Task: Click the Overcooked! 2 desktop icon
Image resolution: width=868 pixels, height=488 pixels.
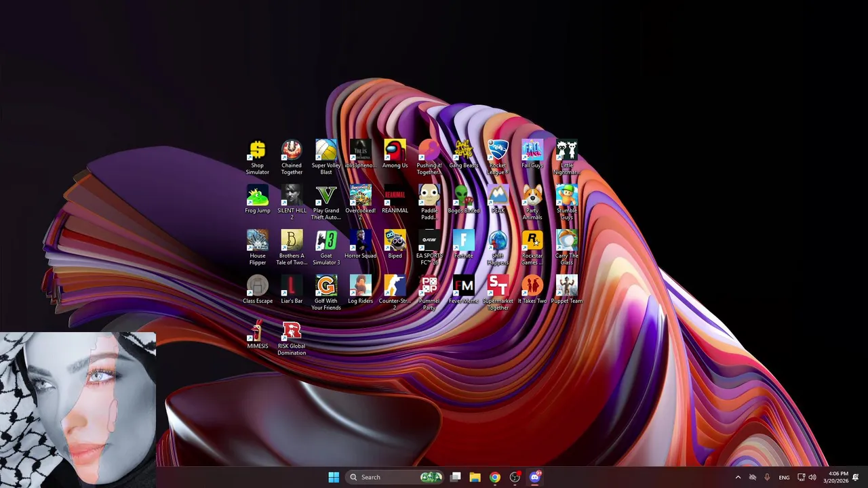Action: [x=360, y=202]
